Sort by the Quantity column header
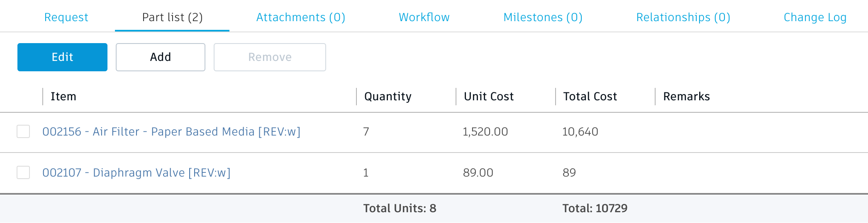The width and height of the screenshot is (868, 223). (388, 97)
